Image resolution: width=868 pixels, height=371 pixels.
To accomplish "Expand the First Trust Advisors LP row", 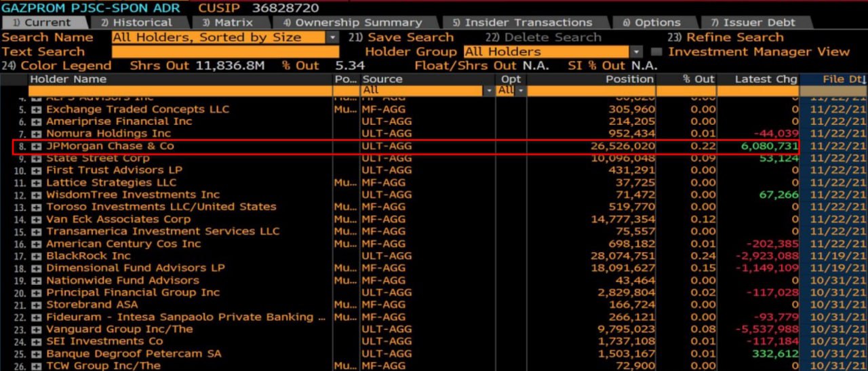I will (37, 170).
